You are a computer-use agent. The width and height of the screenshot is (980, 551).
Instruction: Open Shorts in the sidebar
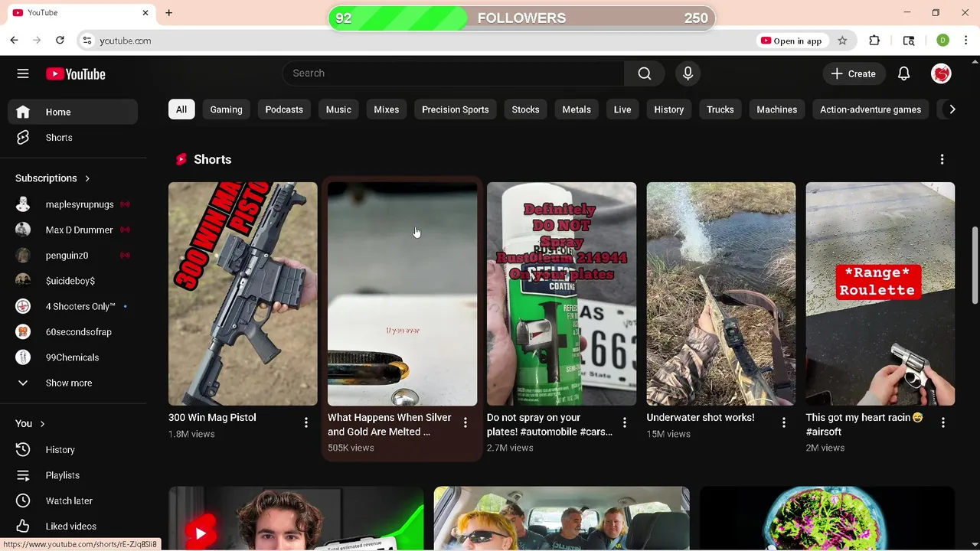tap(73, 138)
